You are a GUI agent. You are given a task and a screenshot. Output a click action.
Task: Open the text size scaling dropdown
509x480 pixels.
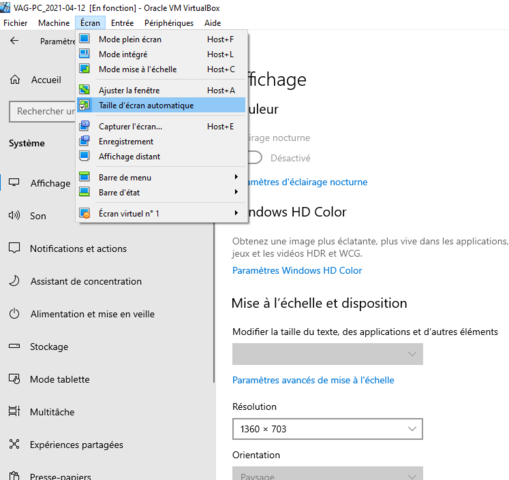(x=328, y=354)
